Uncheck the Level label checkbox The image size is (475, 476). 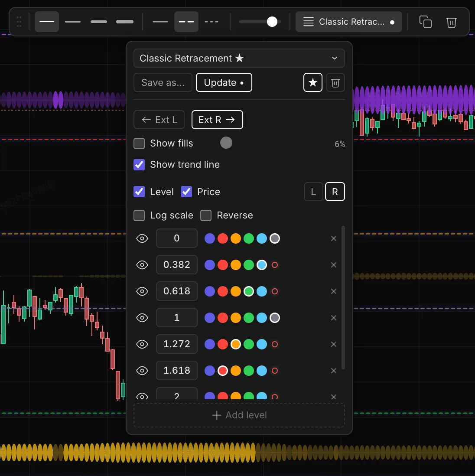(139, 192)
